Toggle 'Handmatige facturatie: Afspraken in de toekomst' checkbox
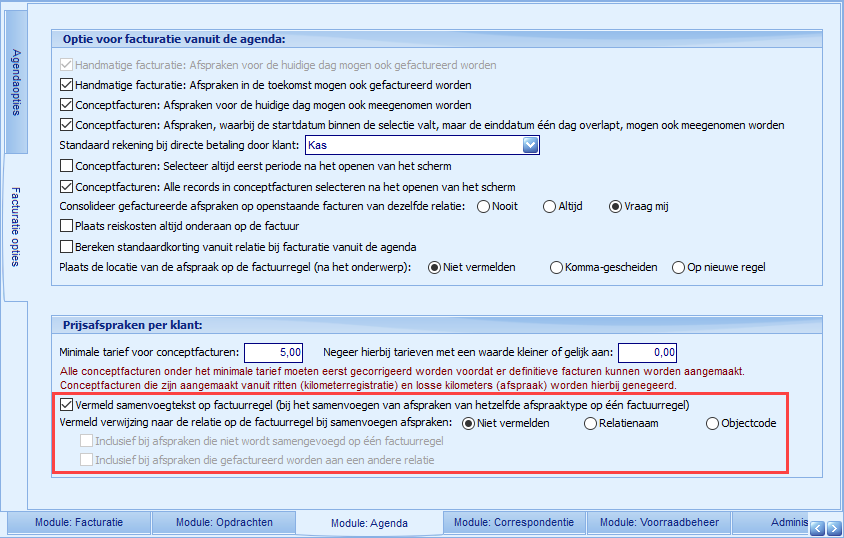 [x=67, y=85]
